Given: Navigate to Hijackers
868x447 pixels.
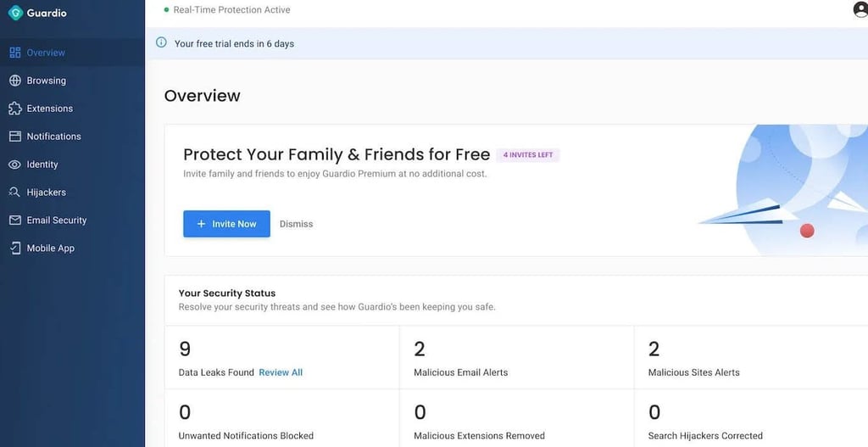Looking at the screenshot, I should tap(73, 193).
